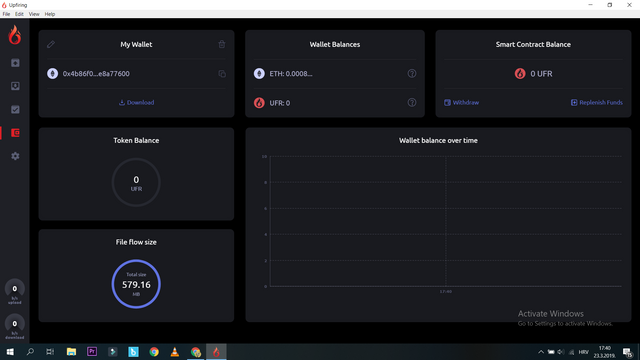Click the 17:40 chart axis label
The width and height of the screenshot is (640, 360).
[x=446, y=291]
